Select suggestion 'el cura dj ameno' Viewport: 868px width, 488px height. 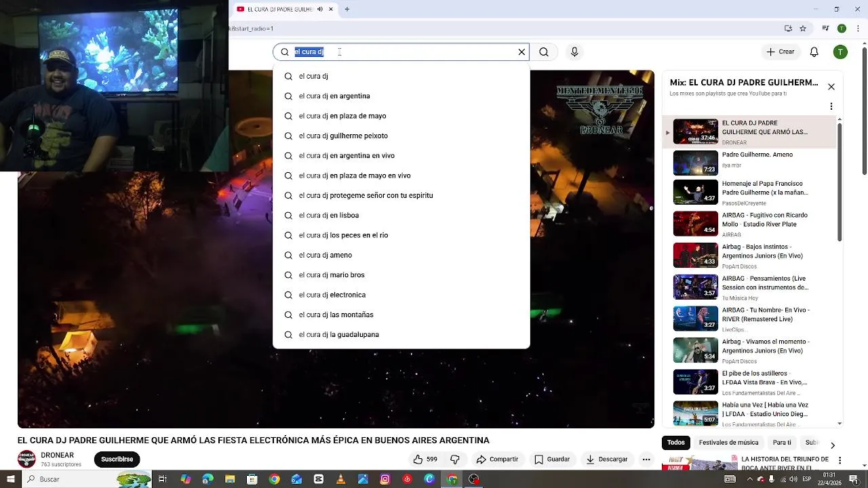[x=401, y=255]
